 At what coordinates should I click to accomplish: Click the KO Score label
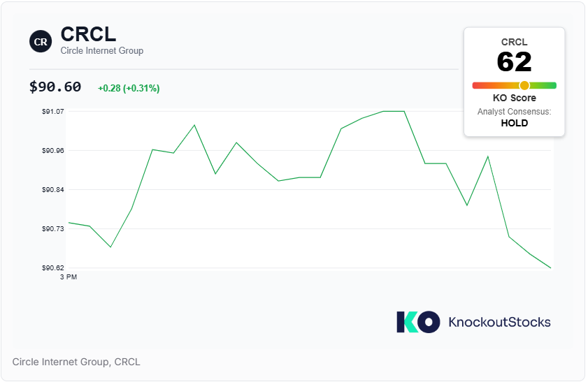(x=514, y=98)
